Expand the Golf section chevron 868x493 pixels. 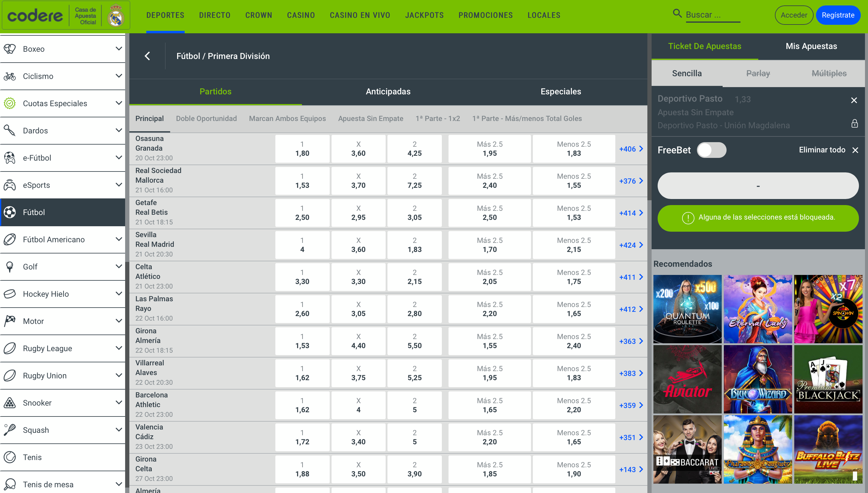[119, 266]
